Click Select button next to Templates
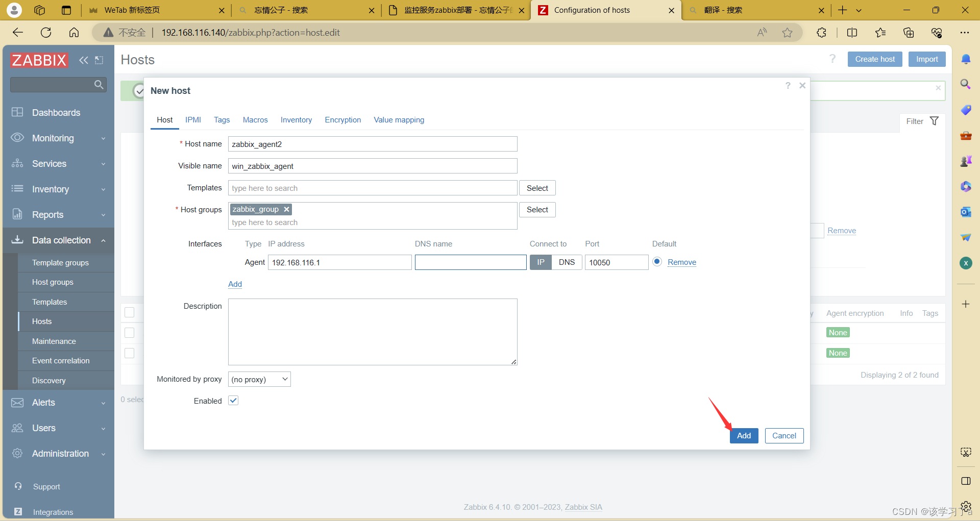 click(537, 188)
